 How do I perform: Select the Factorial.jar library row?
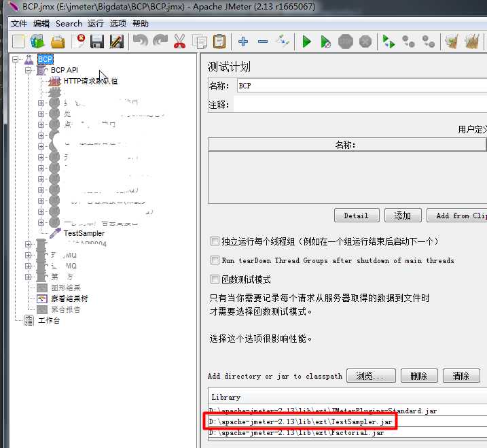pyautogui.click(x=348, y=432)
